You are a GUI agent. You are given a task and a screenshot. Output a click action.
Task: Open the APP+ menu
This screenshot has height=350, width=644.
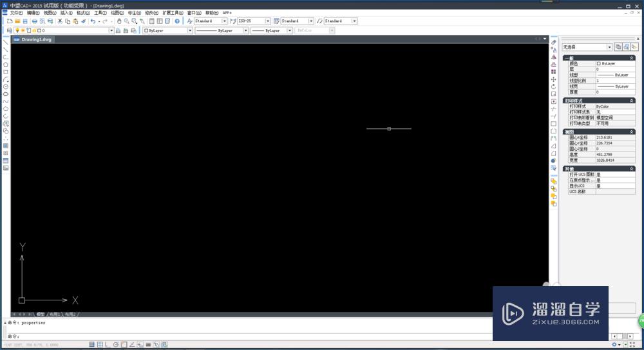(227, 13)
